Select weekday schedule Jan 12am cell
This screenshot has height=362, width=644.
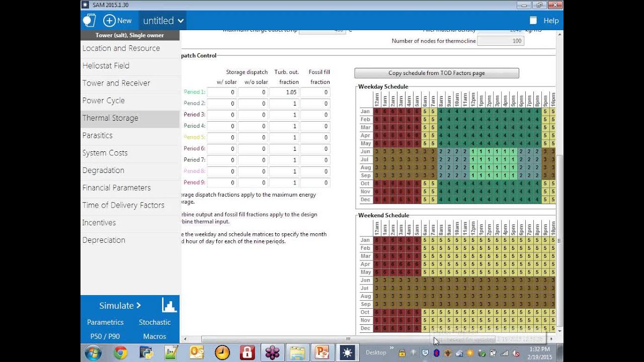377,112
